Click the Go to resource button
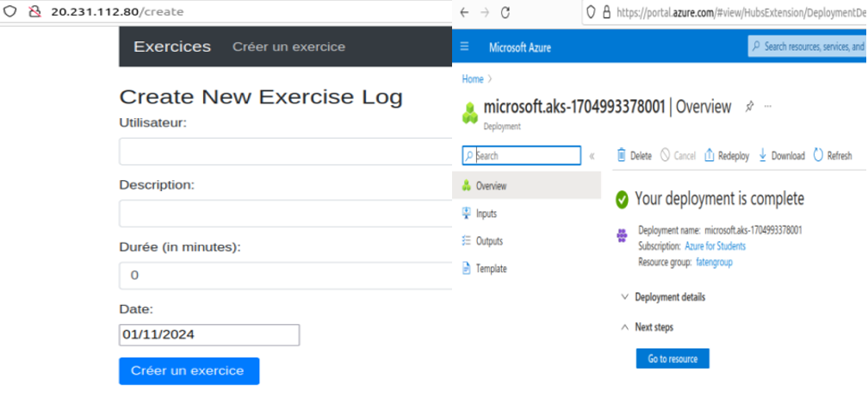 [673, 358]
